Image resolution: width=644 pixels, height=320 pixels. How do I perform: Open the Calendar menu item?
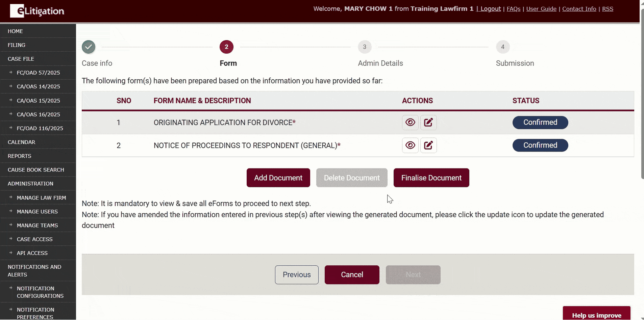[x=21, y=142]
